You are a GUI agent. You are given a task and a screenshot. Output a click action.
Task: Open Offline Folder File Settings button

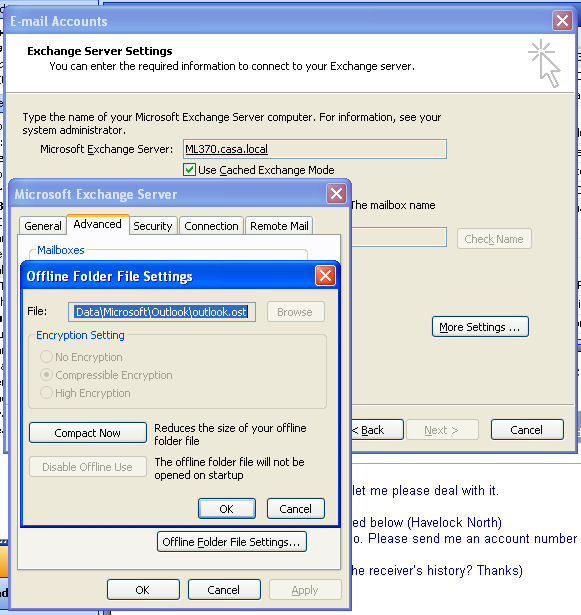(x=231, y=542)
